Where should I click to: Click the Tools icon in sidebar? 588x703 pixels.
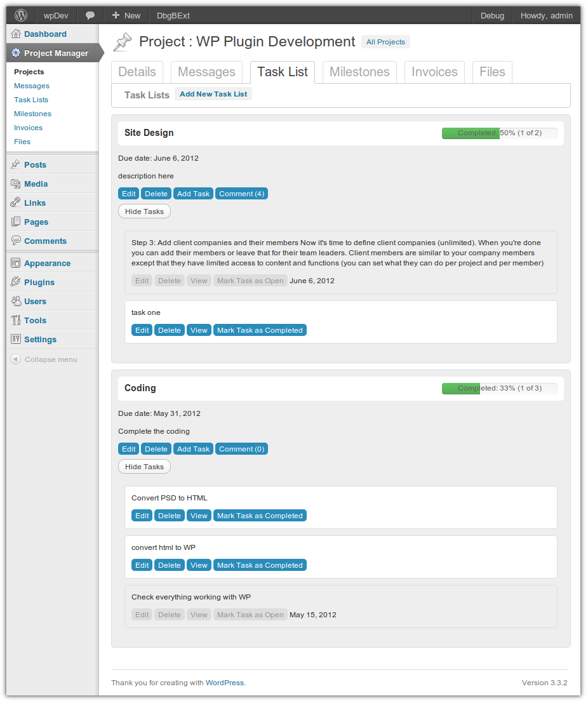coord(16,320)
